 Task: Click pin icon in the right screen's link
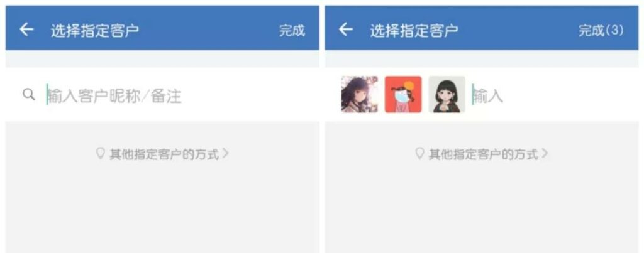click(x=419, y=154)
